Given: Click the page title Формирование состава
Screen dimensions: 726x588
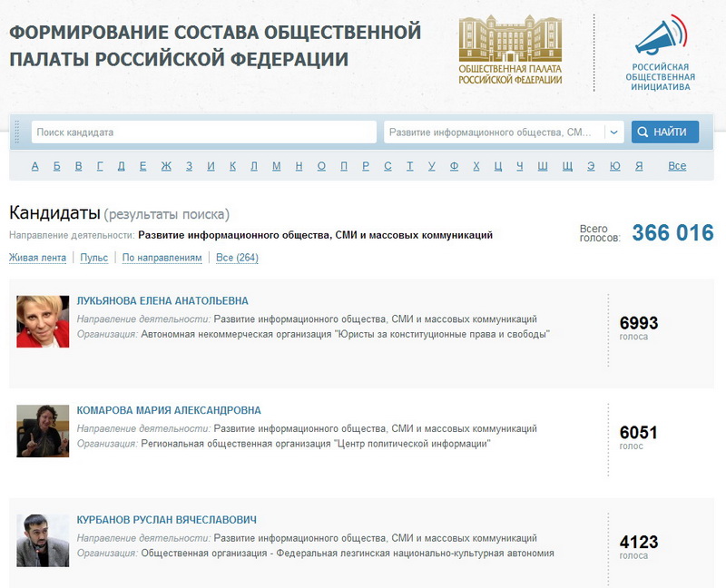Looking at the screenshot, I should [215, 45].
